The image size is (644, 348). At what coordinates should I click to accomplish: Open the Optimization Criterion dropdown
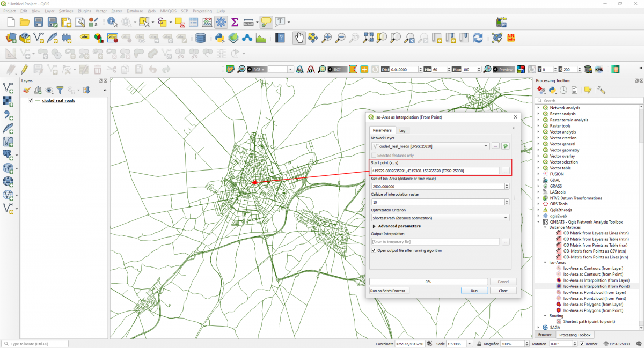pyautogui.click(x=440, y=218)
